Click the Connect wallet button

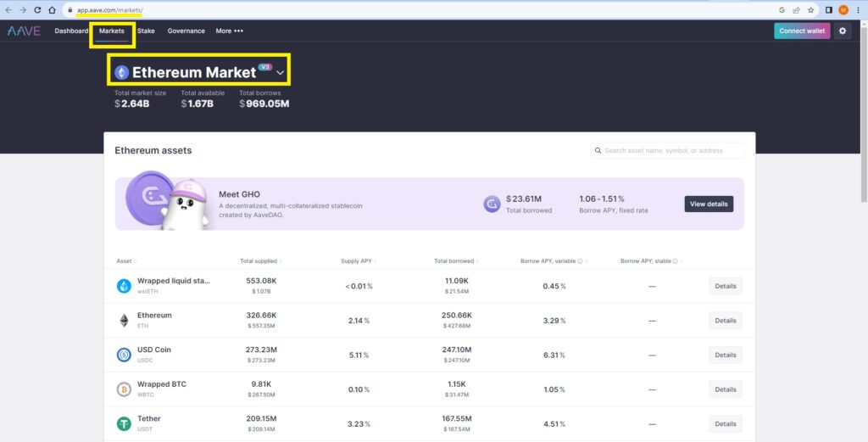(802, 31)
